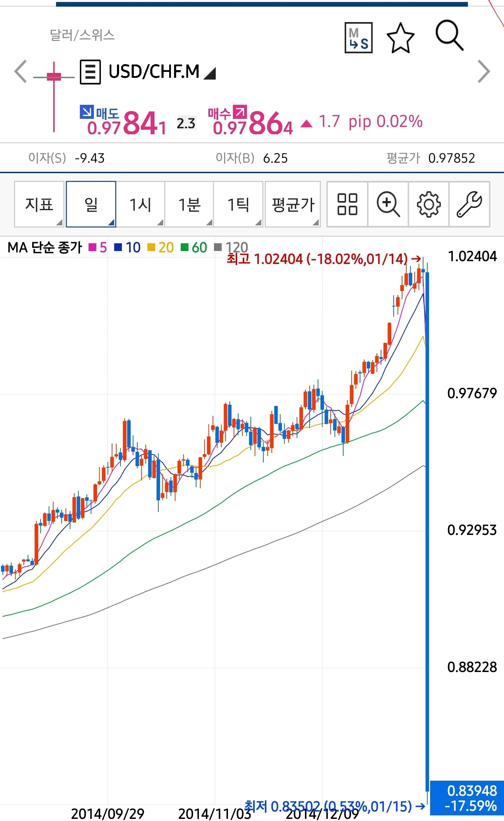This screenshot has width=504, height=821.
Task: Click the MA 20 yellow color swatch
Action: [151, 247]
